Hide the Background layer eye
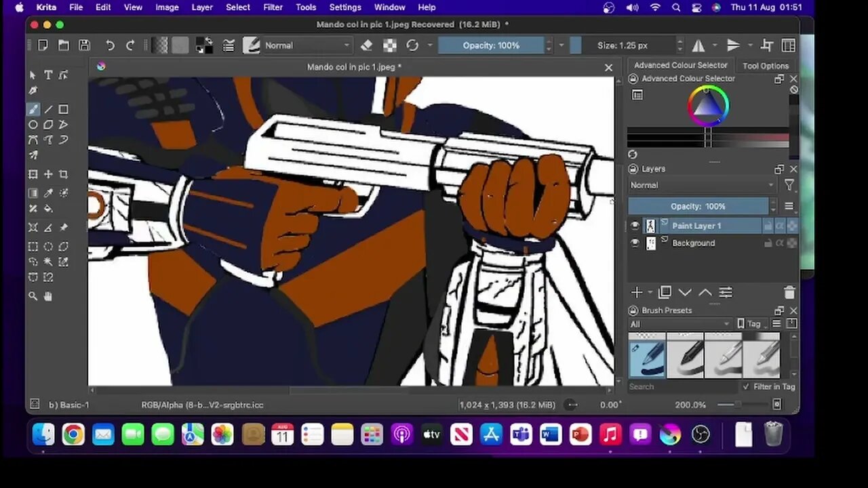Image resolution: width=868 pixels, height=488 pixels. pos(635,243)
